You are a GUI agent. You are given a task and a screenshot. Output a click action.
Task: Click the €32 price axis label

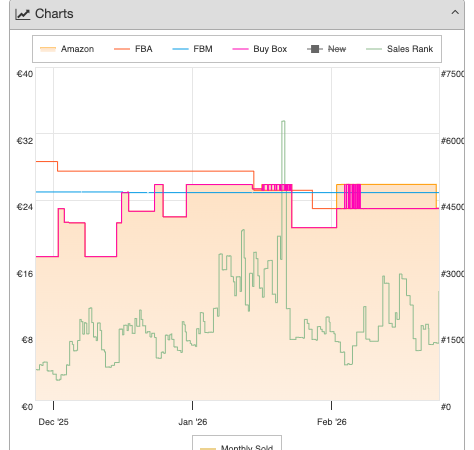(25, 141)
